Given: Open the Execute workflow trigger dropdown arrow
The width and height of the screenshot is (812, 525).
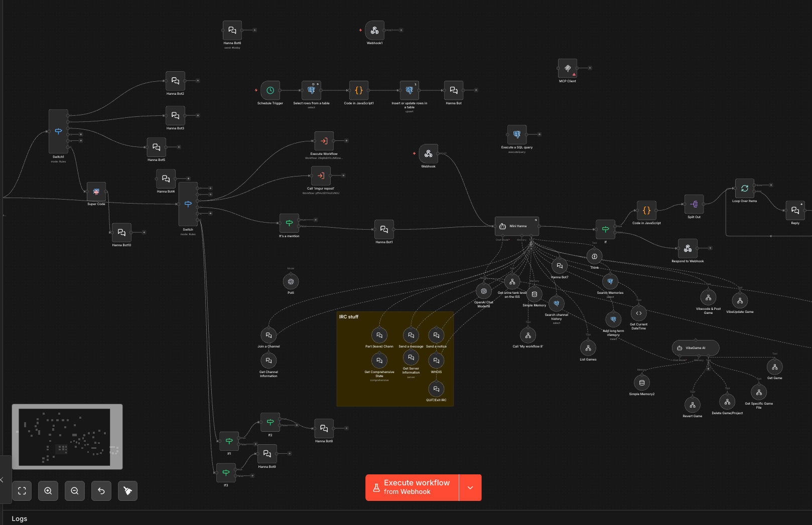Looking at the screenshot, I should [470, 487].
